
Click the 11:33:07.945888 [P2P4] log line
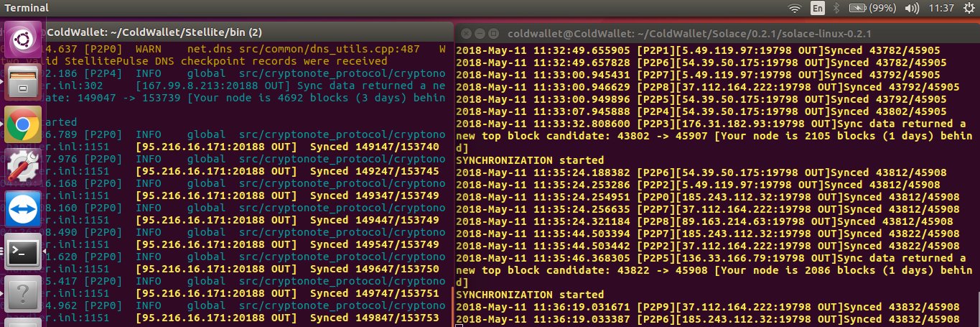(701, 111)
